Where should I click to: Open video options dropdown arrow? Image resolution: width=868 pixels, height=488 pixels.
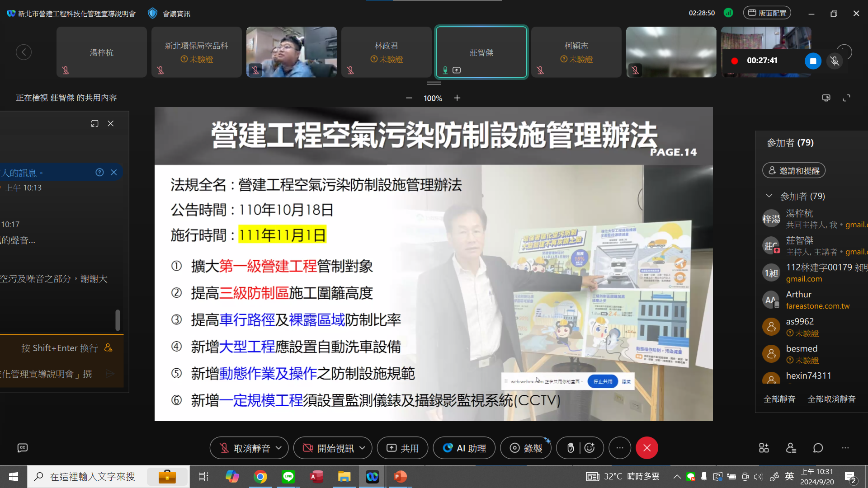[x=363, y=448]
